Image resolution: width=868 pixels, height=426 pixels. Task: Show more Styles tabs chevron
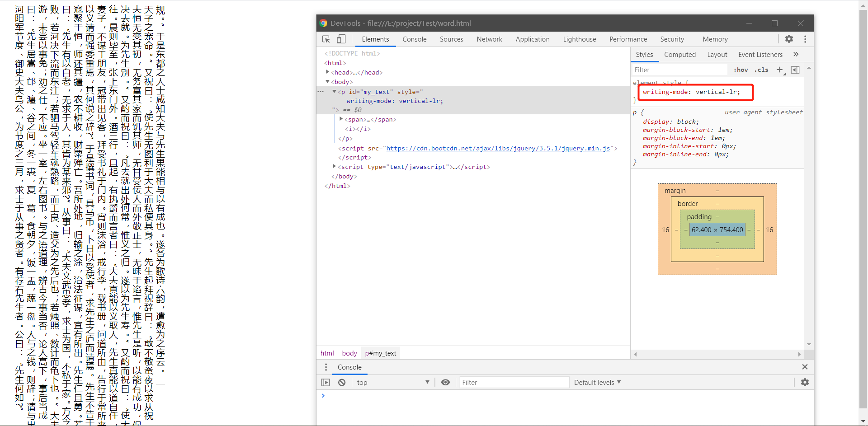click(796, 54)
